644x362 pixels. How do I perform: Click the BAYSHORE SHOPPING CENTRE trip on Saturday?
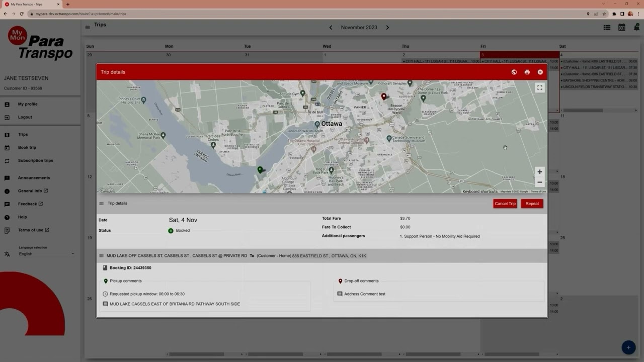(599, 80)
